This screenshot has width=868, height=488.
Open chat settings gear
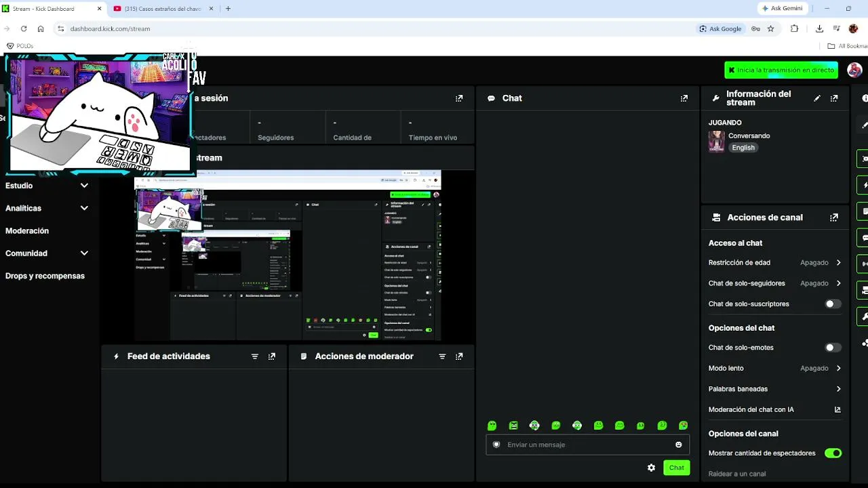tap(652, 468)
